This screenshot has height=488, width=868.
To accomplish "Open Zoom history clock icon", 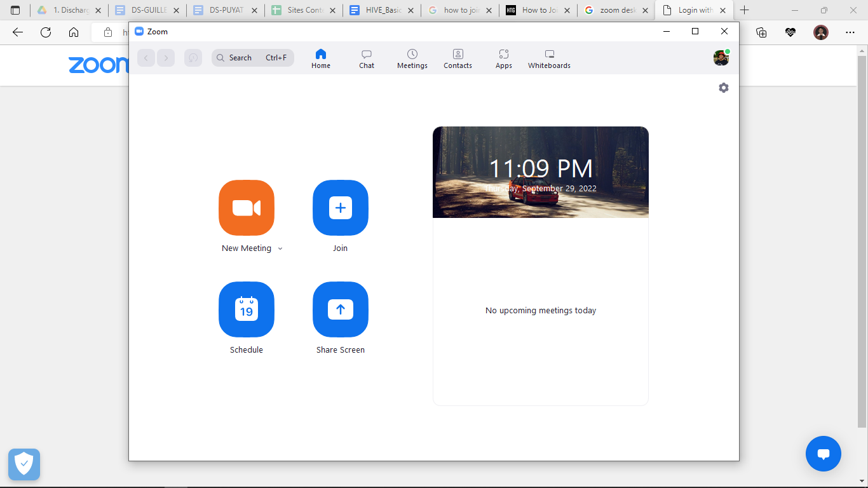I will 193,58.
